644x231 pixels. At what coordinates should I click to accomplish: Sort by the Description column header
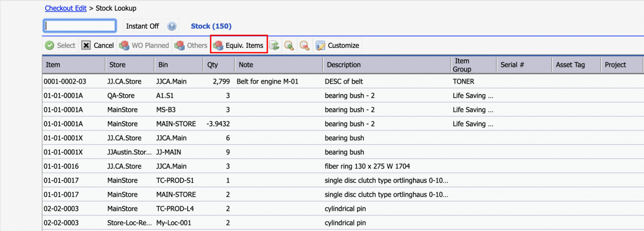[386, 64]
